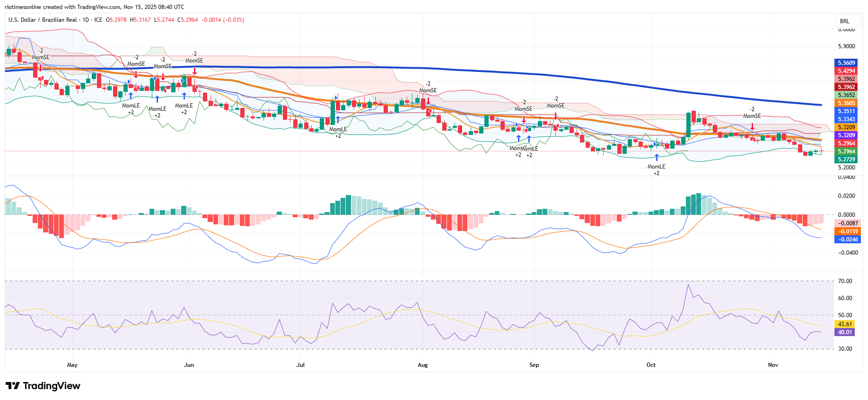The image size is (868, 400).
Task: Click the green 5.2729 price label
Action: pyautogui.click(x=846, y=160)
